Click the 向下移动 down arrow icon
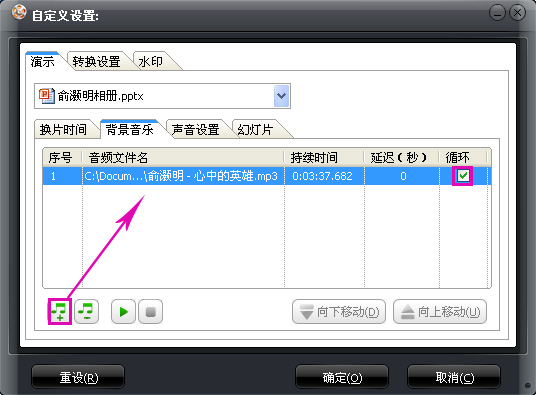Image resolution: width=536 pixels, height=395 pixels. click(x=306, y=312)
